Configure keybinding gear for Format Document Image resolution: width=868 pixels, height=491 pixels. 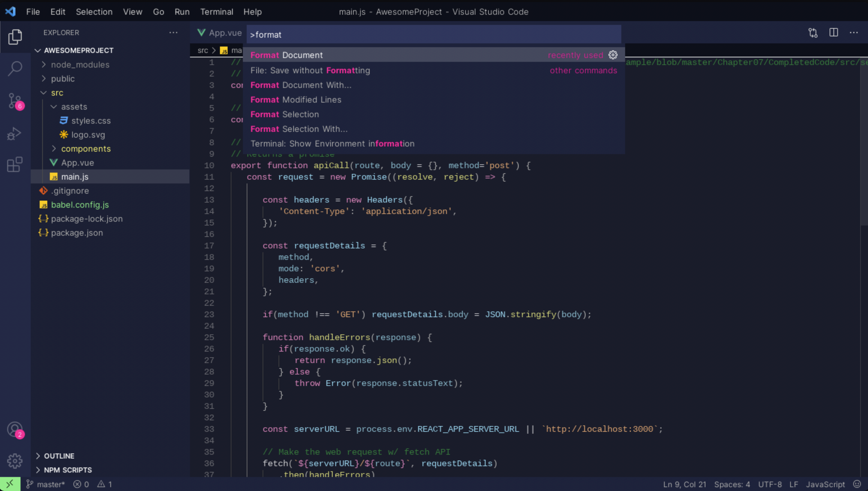[613, 55]
